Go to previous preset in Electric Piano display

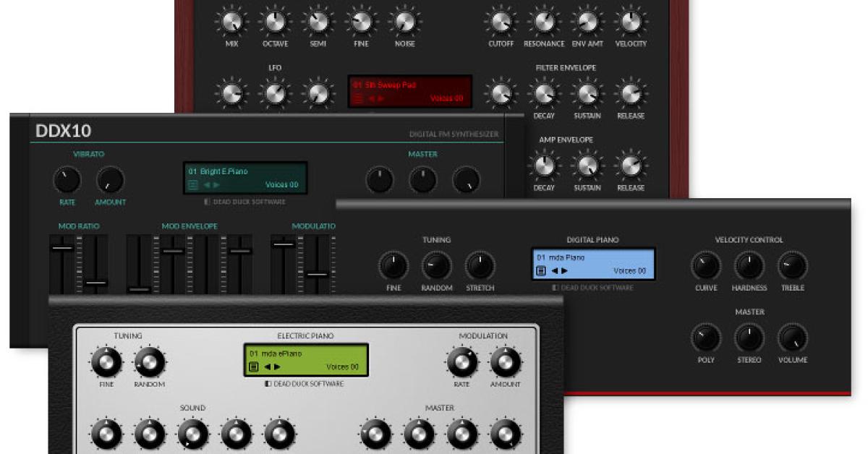[267, 367]
